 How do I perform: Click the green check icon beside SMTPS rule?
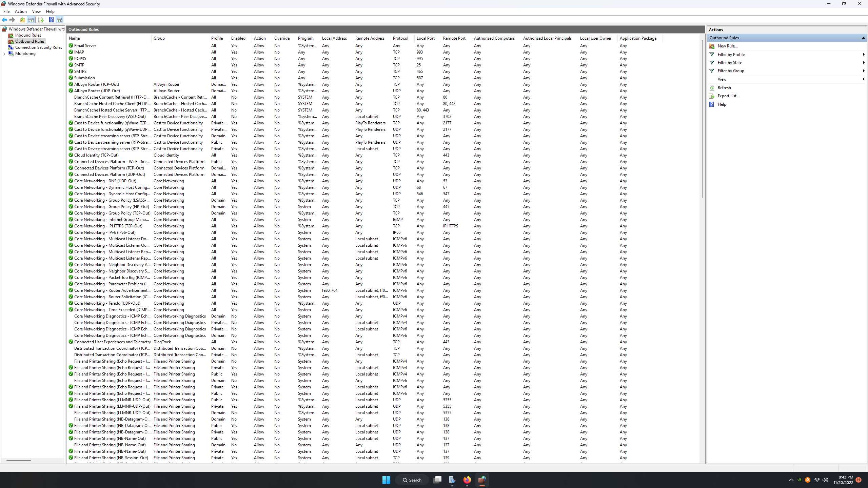(71, 72)
